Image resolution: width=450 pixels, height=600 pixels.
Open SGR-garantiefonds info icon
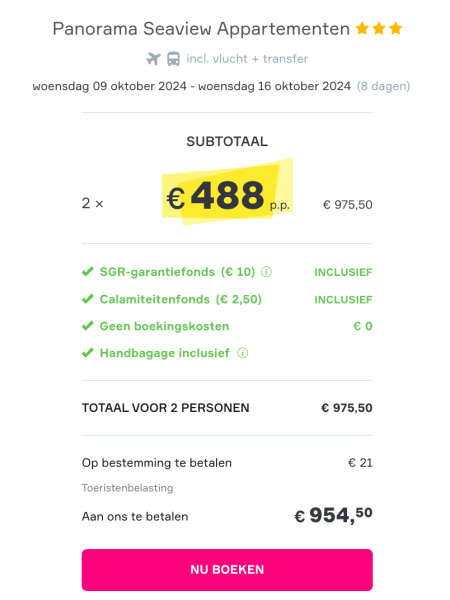[266, 272]
